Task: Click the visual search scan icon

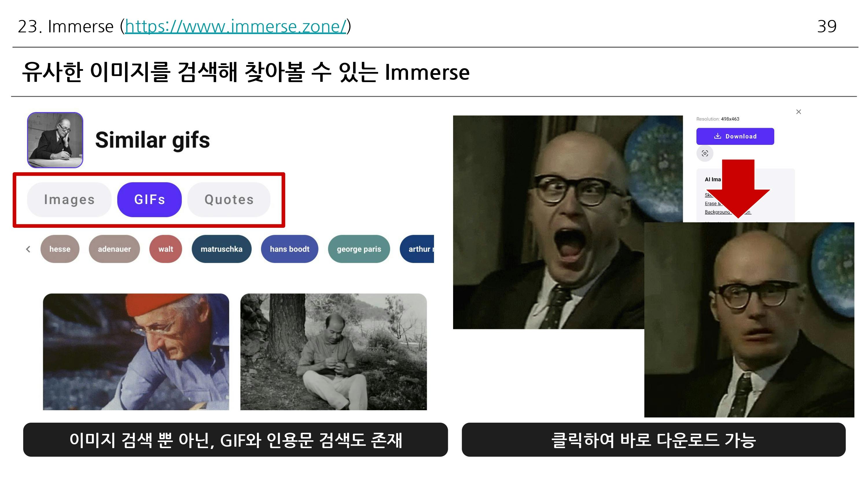Action: pyautogui.click(x=705, y=154)
